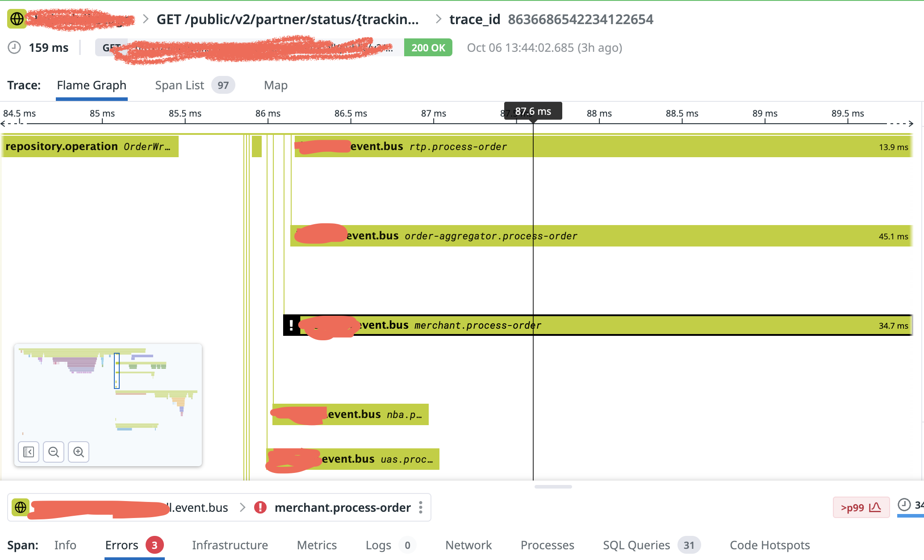Switch to the Span List tab
This screenshot has width=924, height=560.
click(180, 85)
